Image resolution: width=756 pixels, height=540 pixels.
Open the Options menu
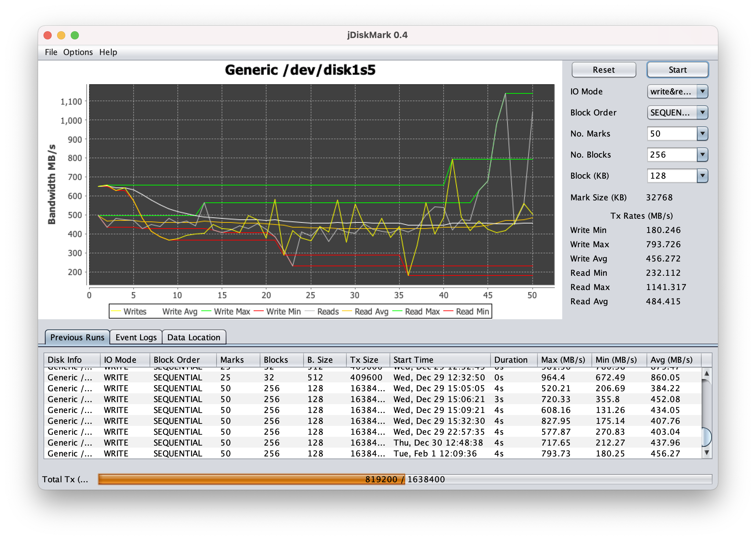click(78, 52)
